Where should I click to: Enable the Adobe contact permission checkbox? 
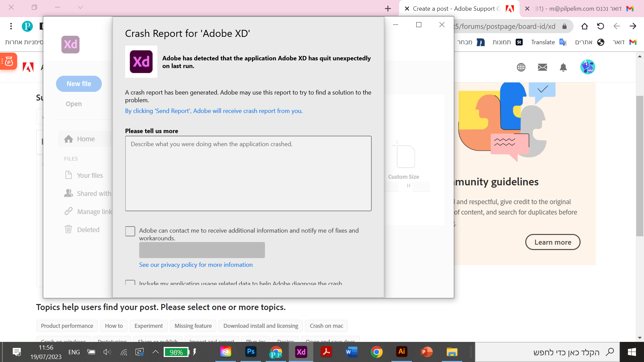(130, 231)
